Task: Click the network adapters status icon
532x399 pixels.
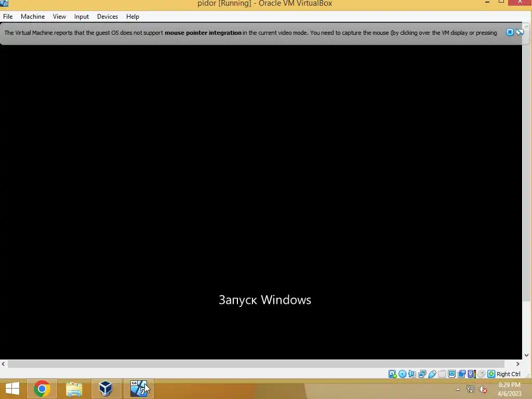Action: pos(422,374)
